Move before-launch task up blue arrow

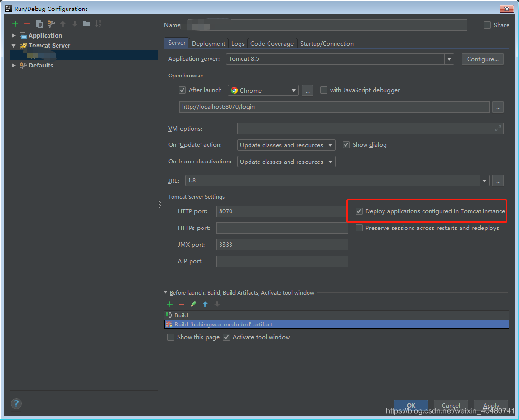205,304
